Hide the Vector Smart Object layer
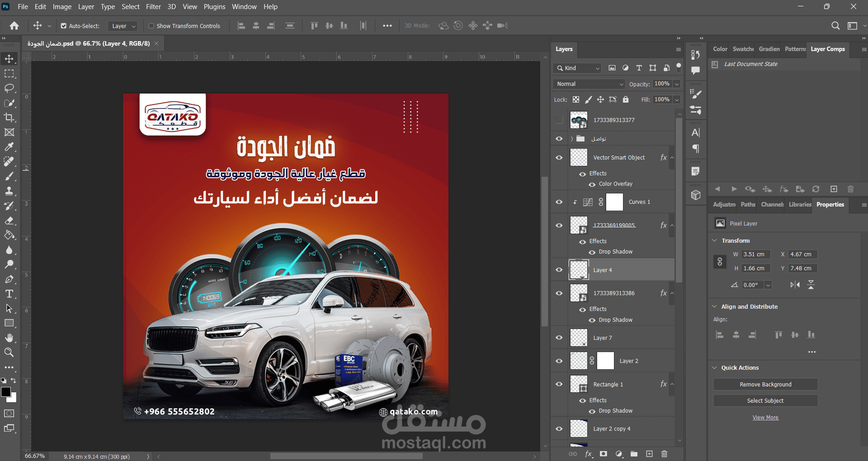Viewport: 868px width, 461px height. pos(559,158)
